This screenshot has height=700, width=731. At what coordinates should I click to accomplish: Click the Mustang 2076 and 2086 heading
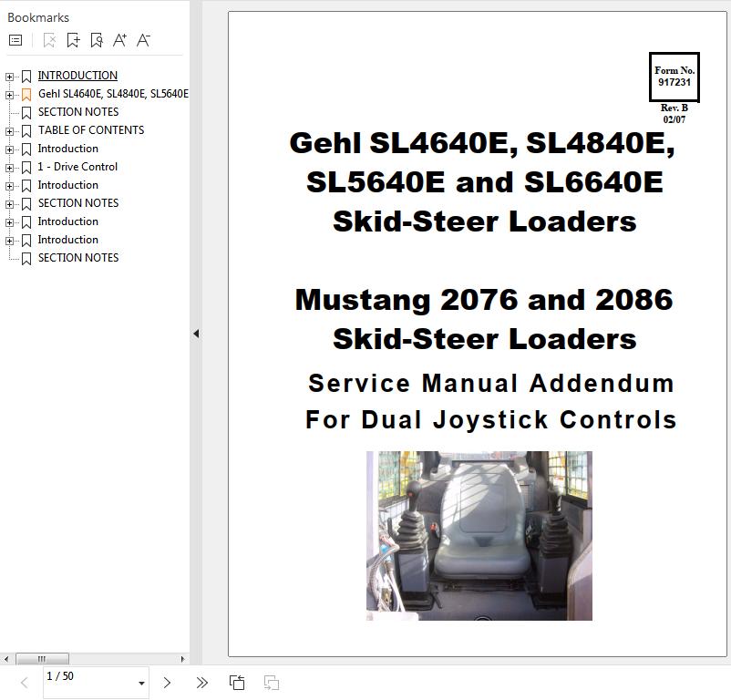tap(484, 299)
